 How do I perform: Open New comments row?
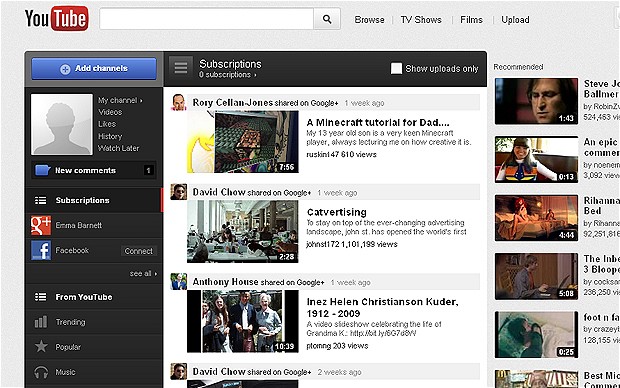94,170
